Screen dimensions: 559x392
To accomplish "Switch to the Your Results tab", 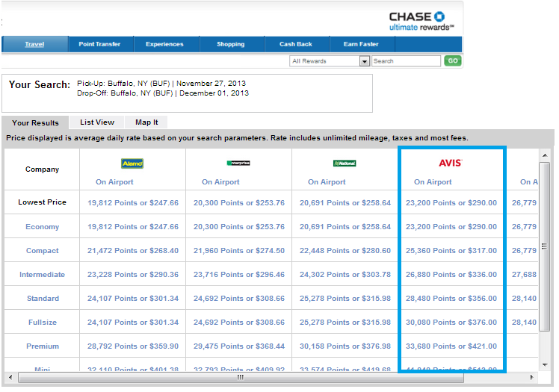I will pyautogui.click(x=35, y=123).
